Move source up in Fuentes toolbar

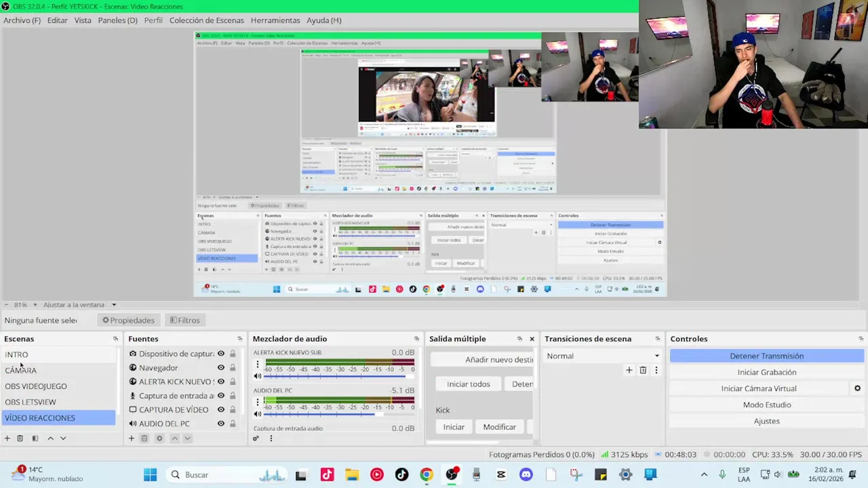(174, 439)
